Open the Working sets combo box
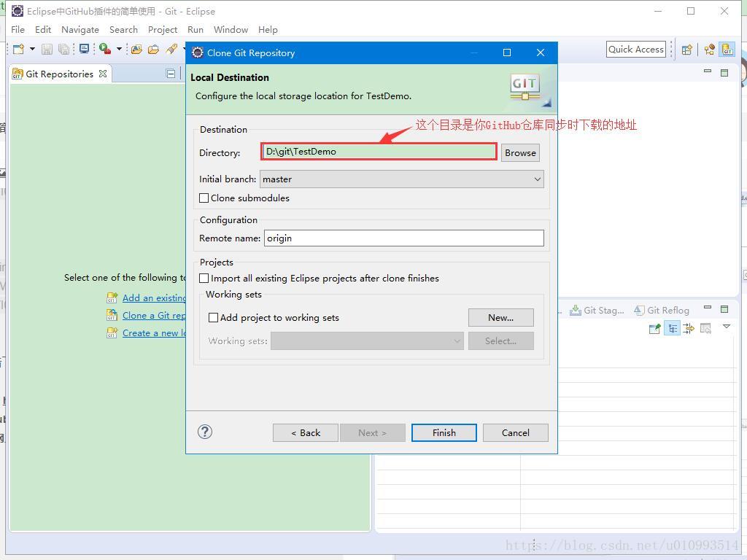Screen dimensions: 747x560 367,341
